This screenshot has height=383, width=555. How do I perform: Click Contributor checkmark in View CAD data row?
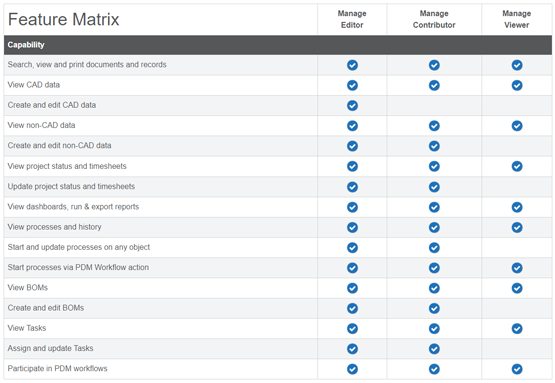(x=434, y=85)
